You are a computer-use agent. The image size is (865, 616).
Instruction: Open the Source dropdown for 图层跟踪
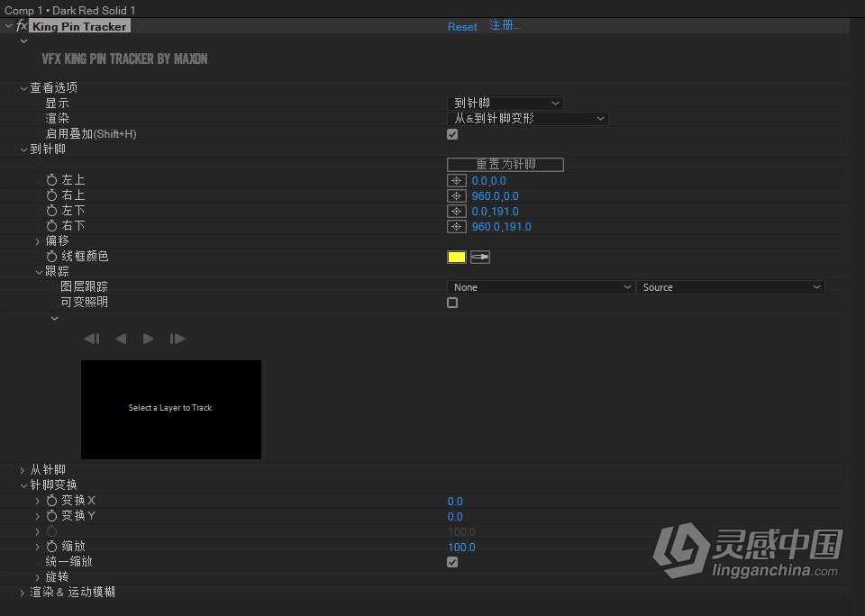tap(731, 287)
